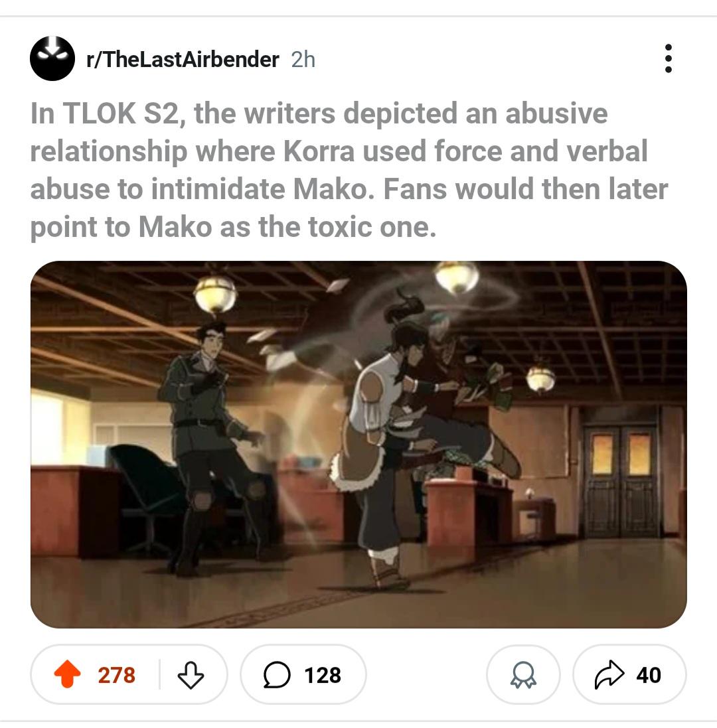Open the Korra kicking scene image

click(x=358, y=445)
